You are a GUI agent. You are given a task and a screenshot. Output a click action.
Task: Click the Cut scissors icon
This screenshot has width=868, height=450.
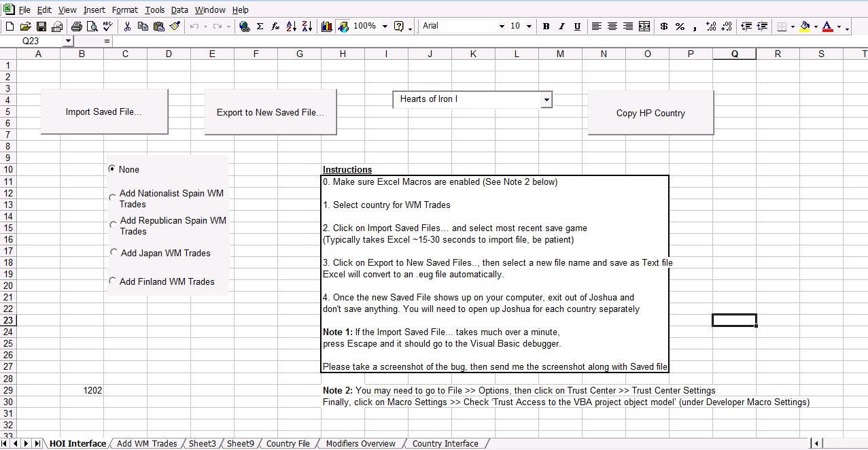click(x=127, y=27)
